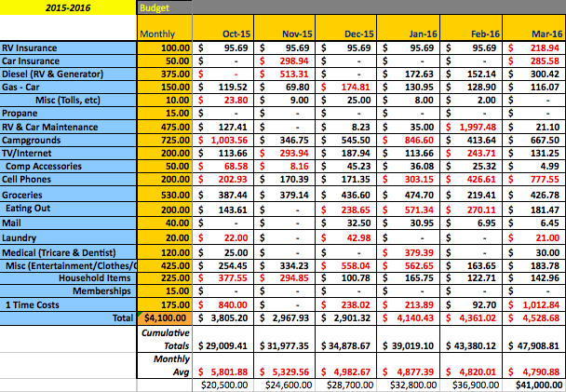Image resolution: width=566 pixels, height=392 pixels.
Task: Select 1 Time Costs Oct-15 value 840.00
Action: (x=223, y=304)
